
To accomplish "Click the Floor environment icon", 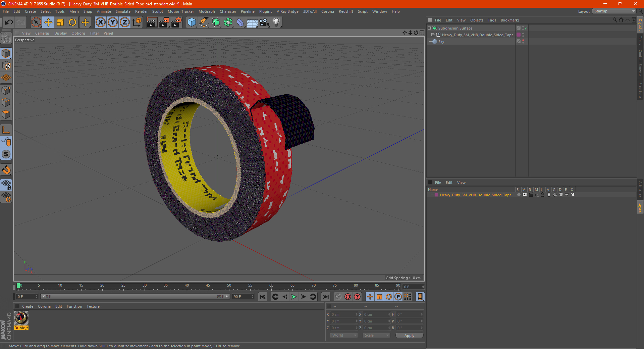I will tap(252, 22).
